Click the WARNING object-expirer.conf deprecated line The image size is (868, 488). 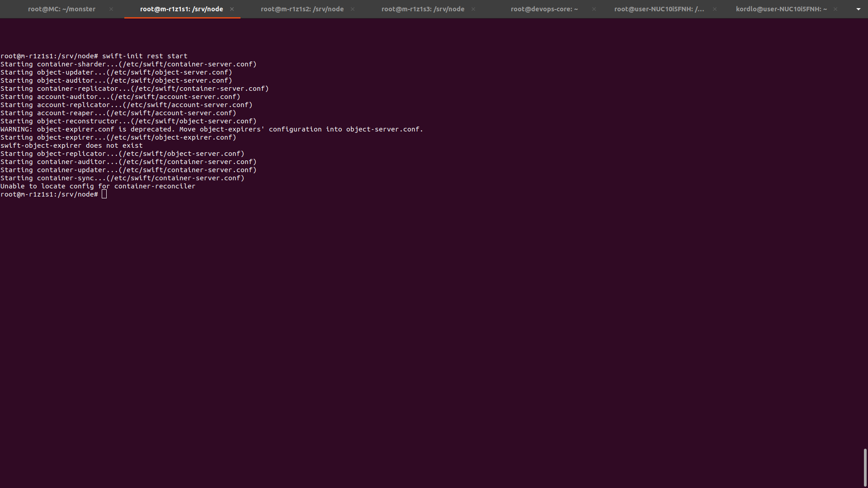tap(212, 129)
